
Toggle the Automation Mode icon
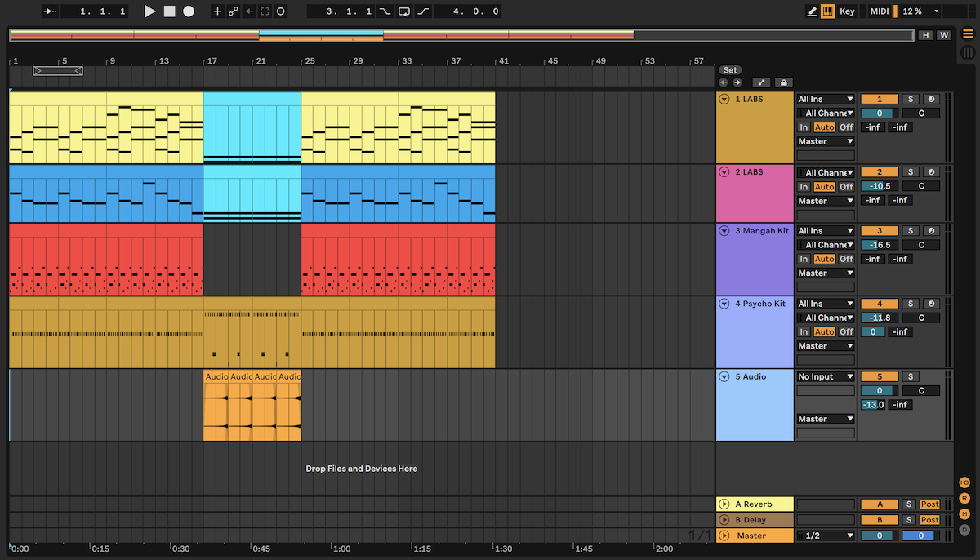(x=760, y=82)
